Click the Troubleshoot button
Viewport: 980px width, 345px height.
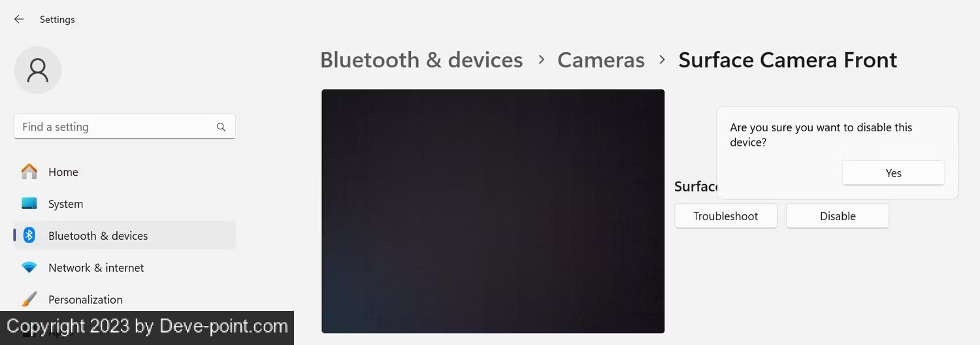coord(726,216)
